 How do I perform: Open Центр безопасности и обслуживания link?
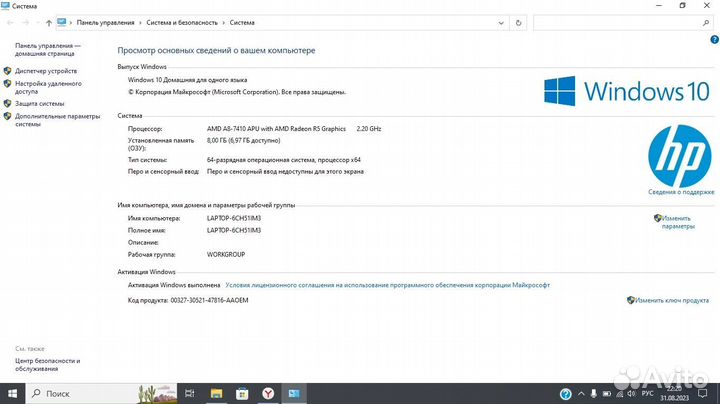tap(47, 365)
